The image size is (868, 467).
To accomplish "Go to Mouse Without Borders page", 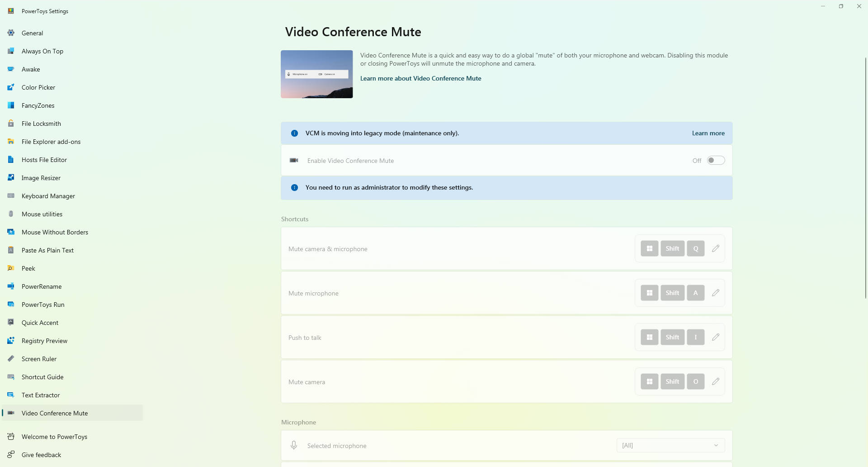I will click(55, 232).
